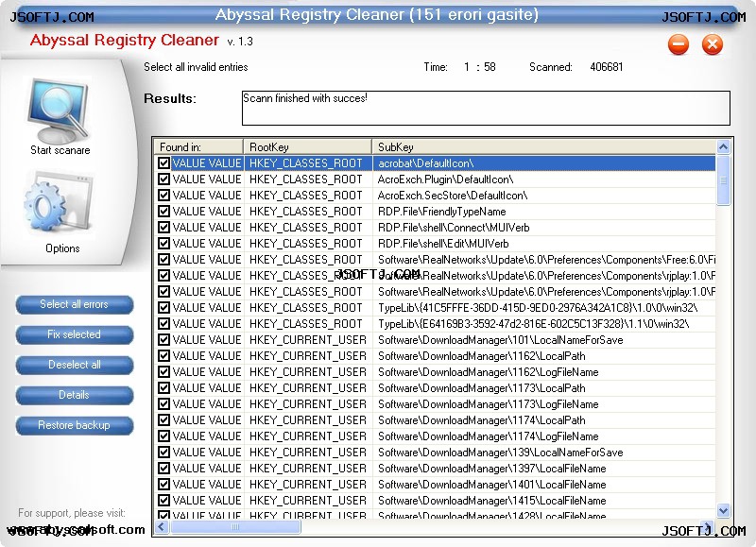Image resolution: width=756 pixels, height=547 pixels.
Task: Sort by the SubKey column header
Action: (x=544, y=147)
